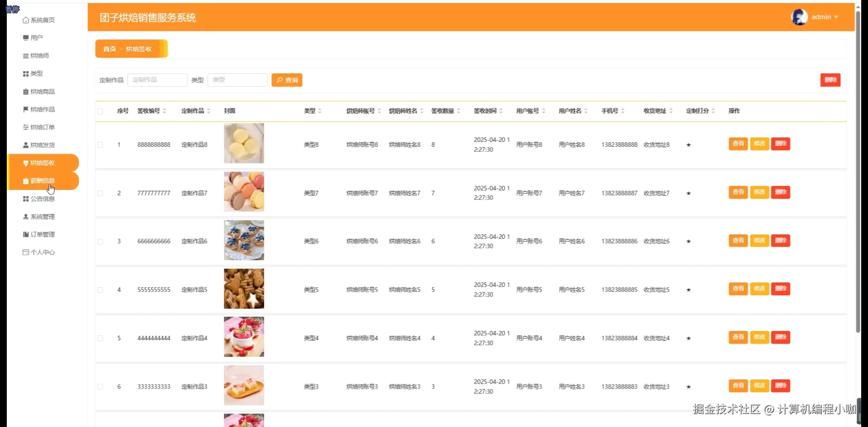This screenshot has height=427, width=868.
Task: Click 修改 for the 定制作品4 row
Action: (760, 337)
